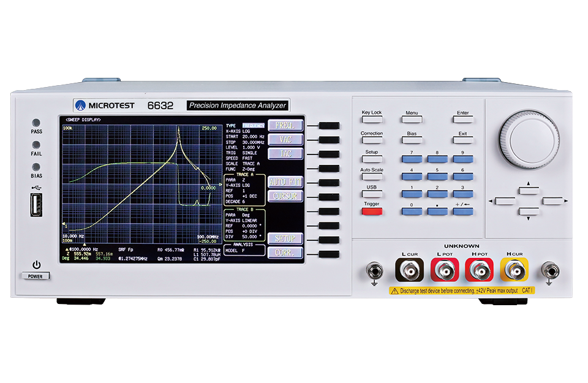Toggle the Bias button
Screen dimensions: 588x383
tap(412, 140)
